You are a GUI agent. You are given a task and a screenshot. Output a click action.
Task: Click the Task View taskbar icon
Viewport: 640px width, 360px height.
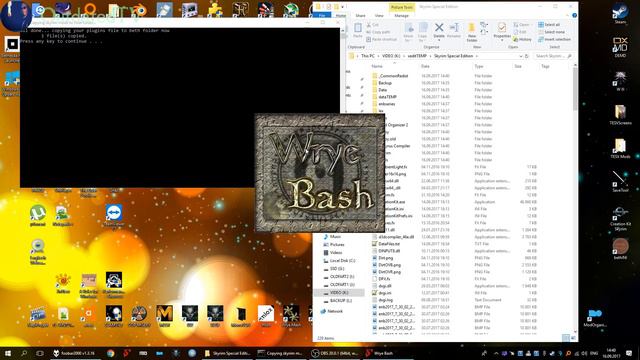tap(40, 353)
